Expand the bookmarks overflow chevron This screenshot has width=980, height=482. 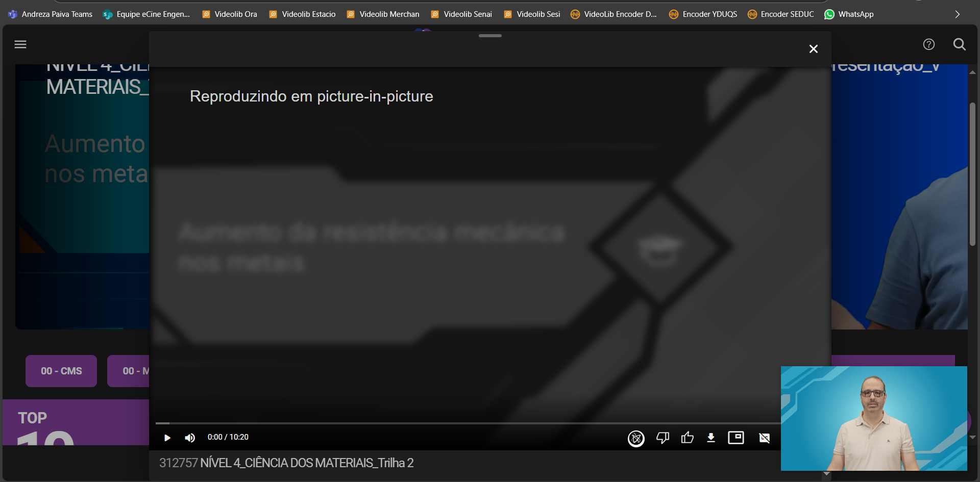click(957, 14)
